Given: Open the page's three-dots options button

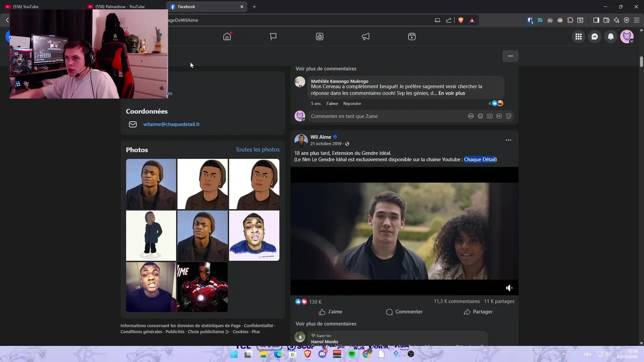Looking at the screenshot, I should click(510, 56).
